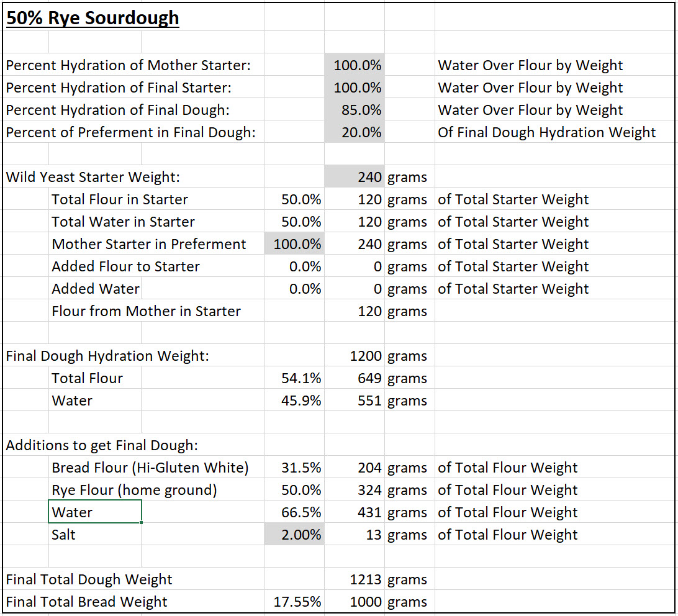Click the 17.55% cell for Final Bread Weight
The width and height of the screenshot is (678, 616).
tap(294, 602)
